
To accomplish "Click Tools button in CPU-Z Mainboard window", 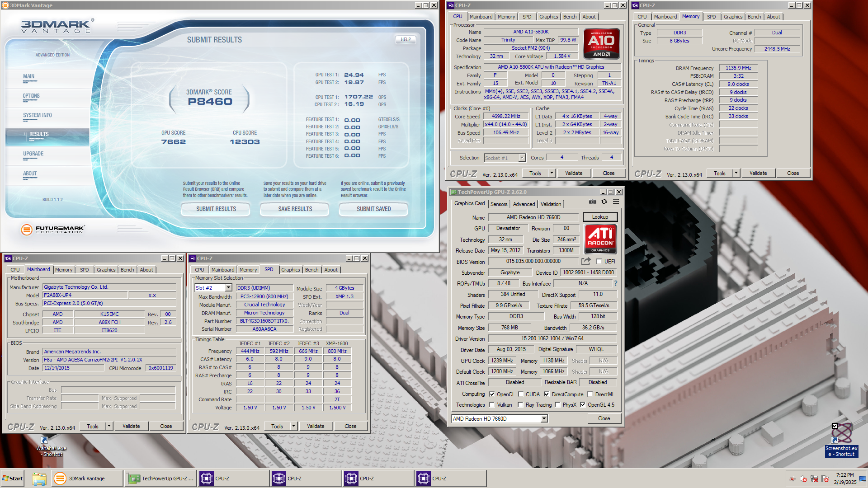I will pos(93,426).
